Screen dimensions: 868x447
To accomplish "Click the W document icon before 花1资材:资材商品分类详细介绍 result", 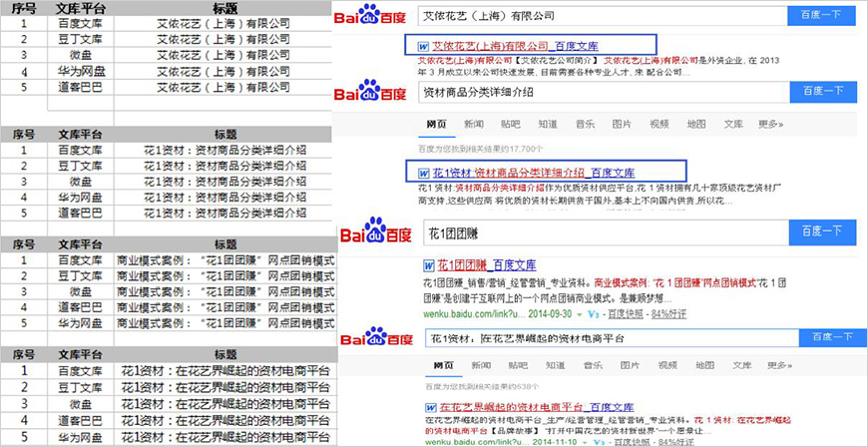I will pos(424,172).
